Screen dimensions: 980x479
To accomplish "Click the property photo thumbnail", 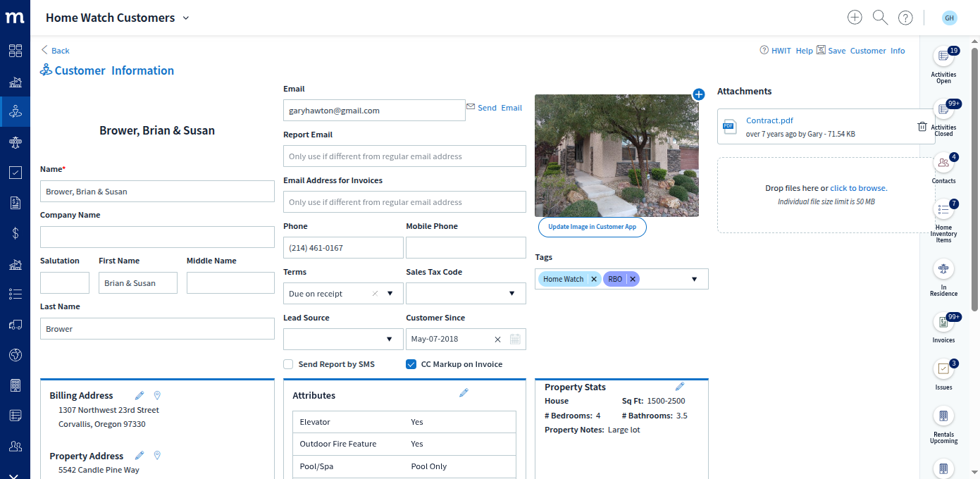I will (x=616, y=156).
